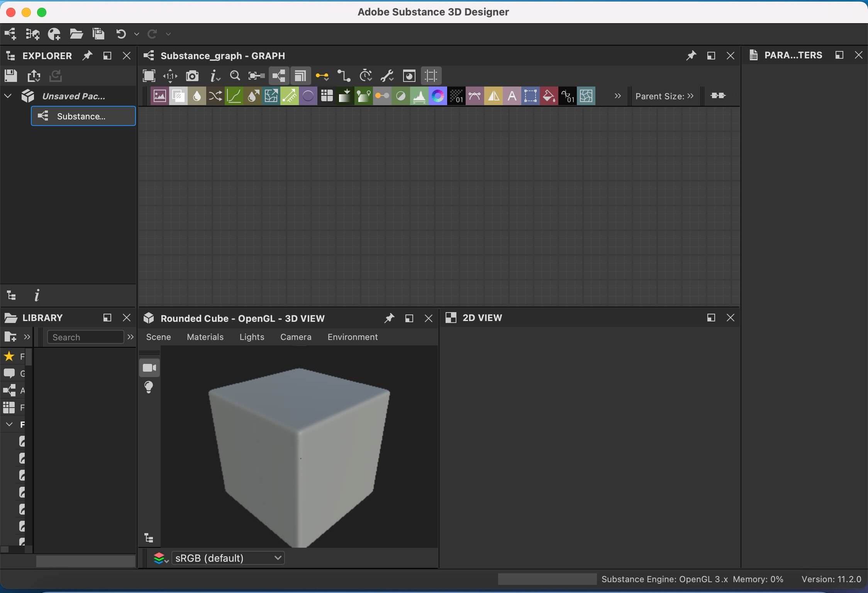Click the Library Search field
Image resolution: width=868 pixels, height=593 pixels.
(85, 337)
